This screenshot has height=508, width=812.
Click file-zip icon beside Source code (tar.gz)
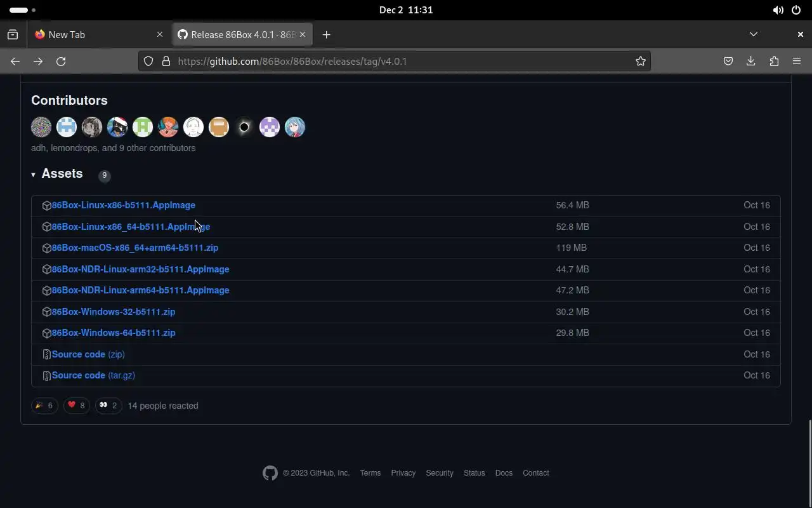click(x=46, y=376)
